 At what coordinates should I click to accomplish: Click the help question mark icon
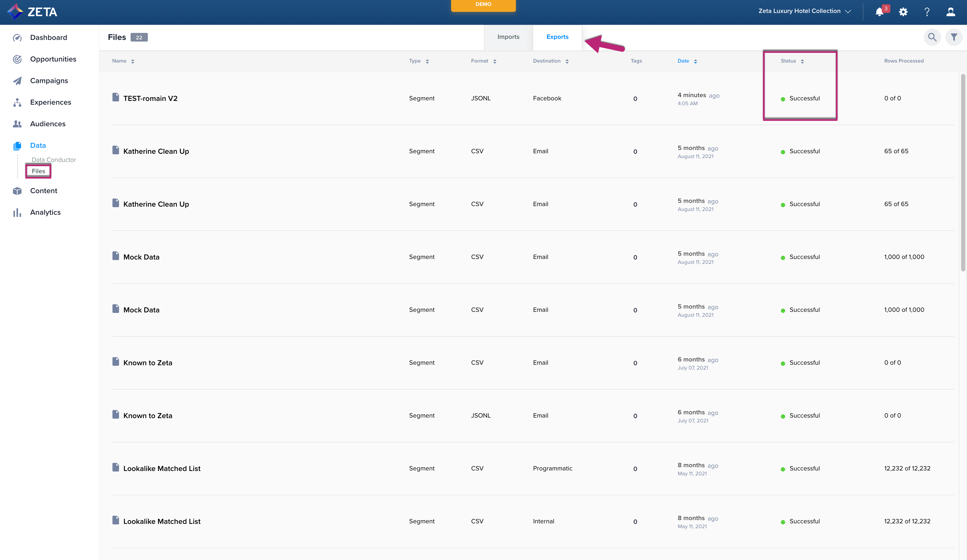(x=927, y=12)
